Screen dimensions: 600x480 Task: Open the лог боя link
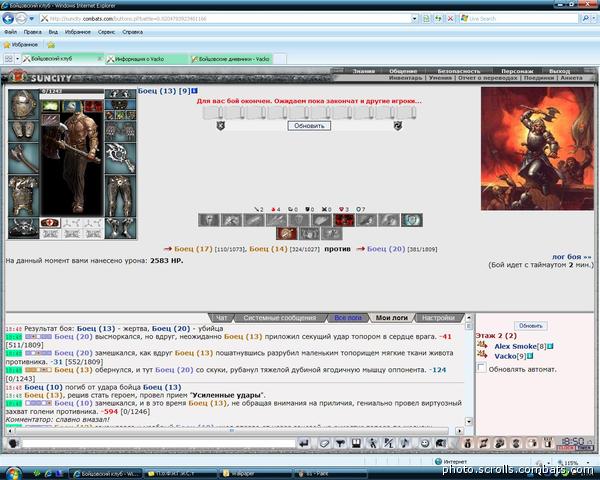571,257
